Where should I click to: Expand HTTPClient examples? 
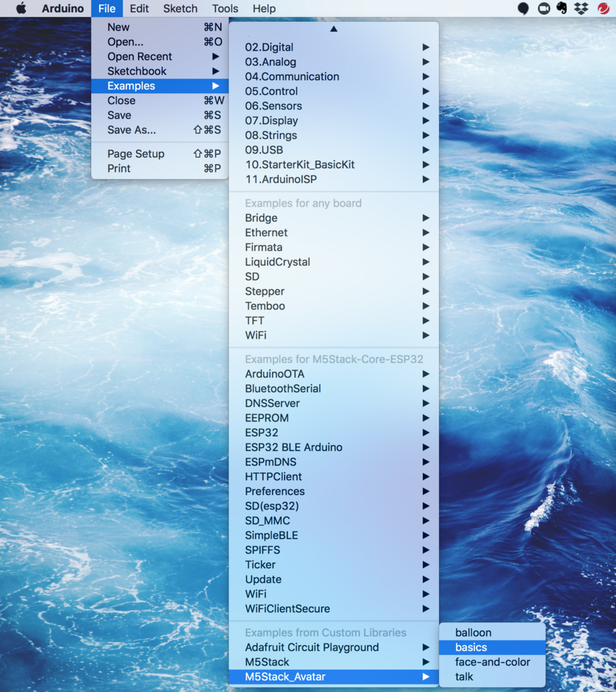click(x=334, y=476)
